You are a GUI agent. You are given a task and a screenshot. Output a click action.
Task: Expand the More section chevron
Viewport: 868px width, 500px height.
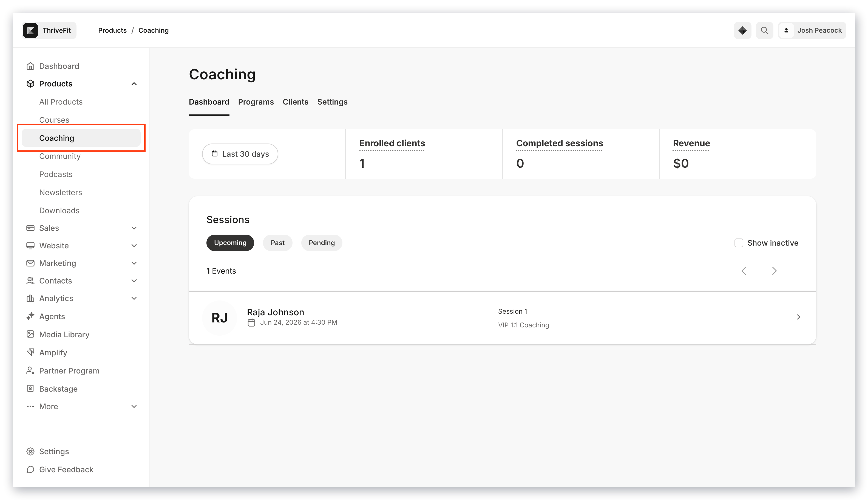(134, 406)
